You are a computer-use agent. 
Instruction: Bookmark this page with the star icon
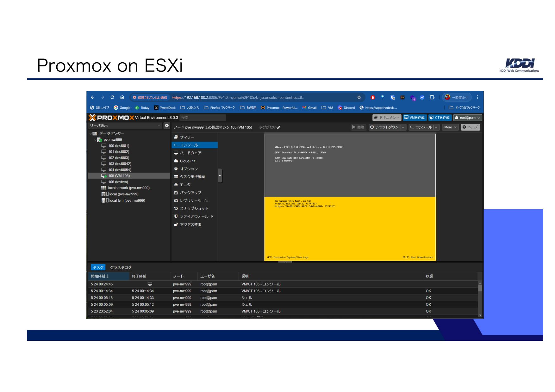pos(359,97)
